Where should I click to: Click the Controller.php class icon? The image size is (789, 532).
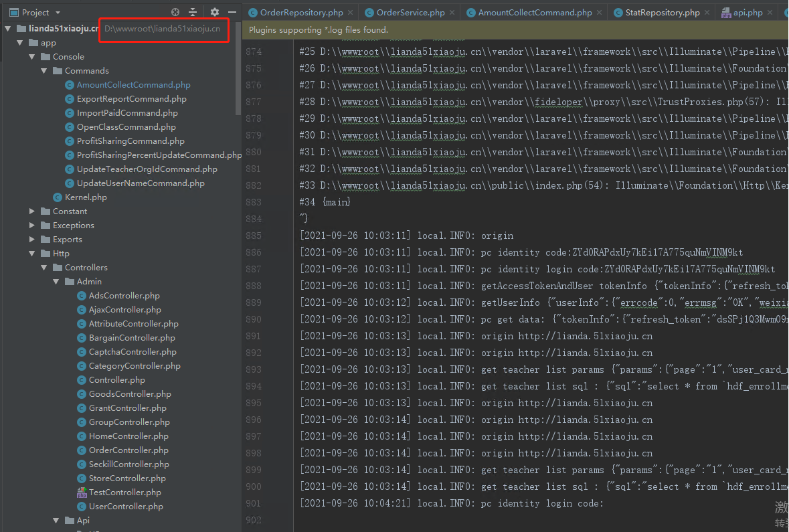[82, 381]
